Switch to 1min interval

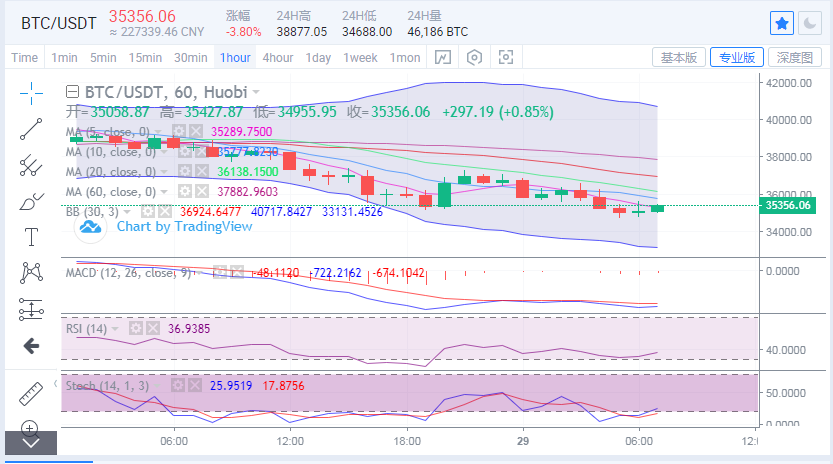tap(64, 57)
